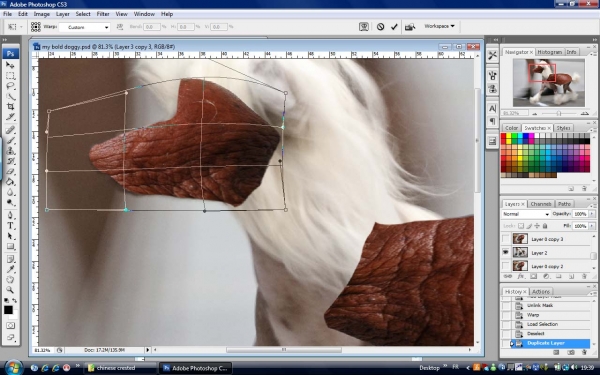The height and width of the screenshot is (375, 600).
Task: Select the Blur tool
Action: pyautogui.click(x=10, y=192)
